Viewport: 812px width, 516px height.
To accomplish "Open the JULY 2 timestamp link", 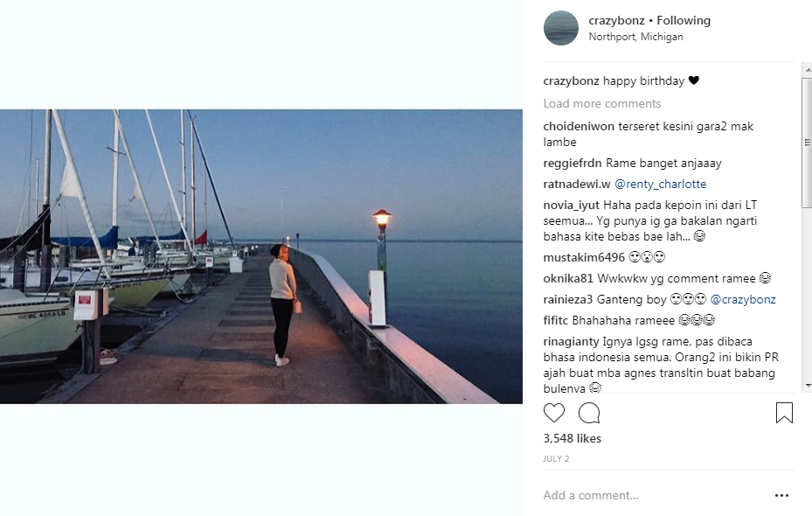I will [556, 458].
